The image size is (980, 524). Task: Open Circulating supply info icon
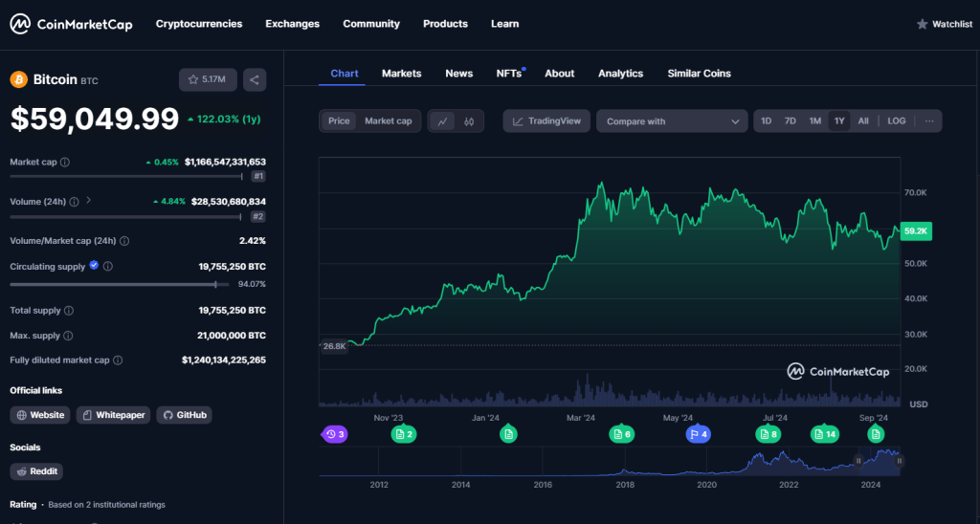[x=108, y=266]
